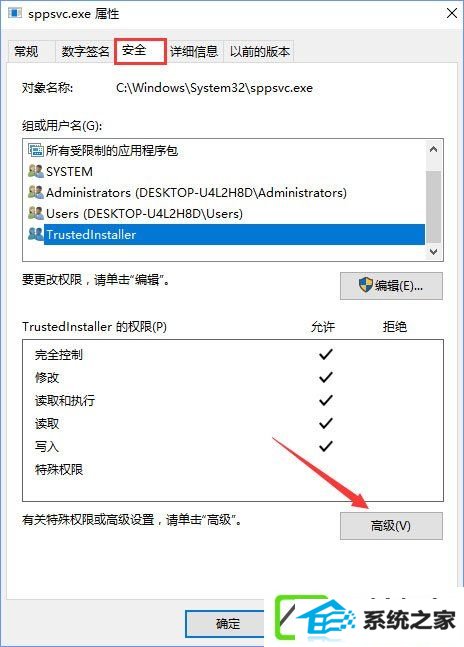Open the 详细信息 tab
Image resolution: width=464 pixels, height=647 pixels.
pyautogui.click(x=194, y=52)
